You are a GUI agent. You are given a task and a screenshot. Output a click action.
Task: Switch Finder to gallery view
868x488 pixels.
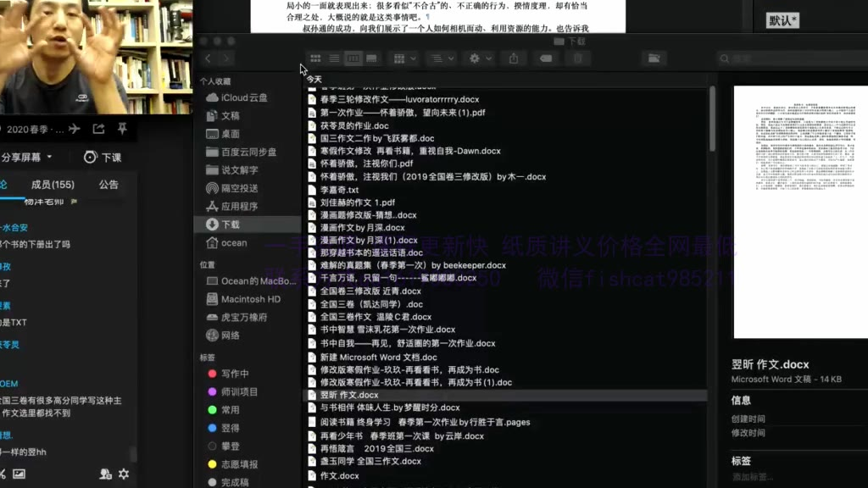click(372, 58)
